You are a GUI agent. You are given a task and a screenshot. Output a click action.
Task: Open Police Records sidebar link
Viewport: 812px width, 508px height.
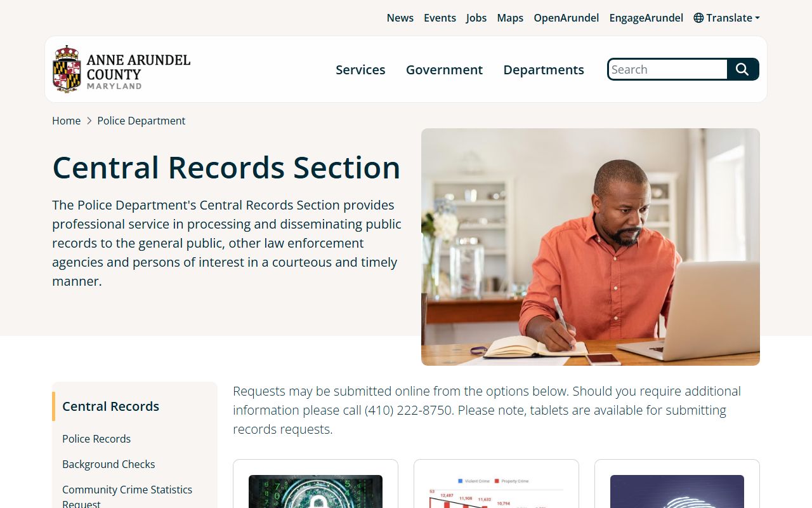click(x=96, y=439)
